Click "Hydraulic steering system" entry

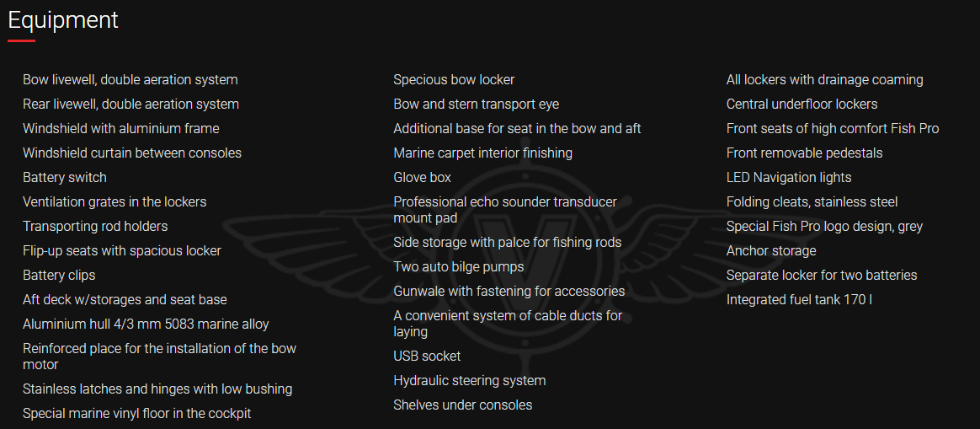(470, 381)
